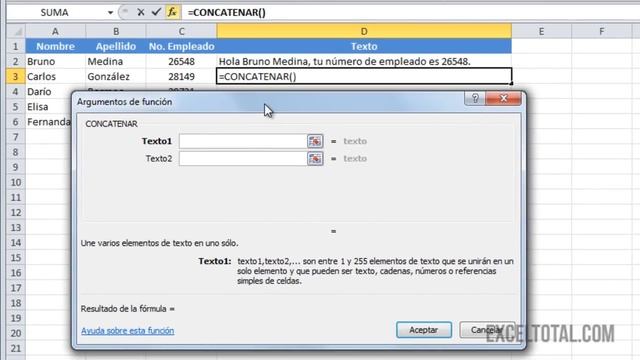This screenshot has height=360, width=640.
Task: Select cell with value 28149
Action: point(181,76)
